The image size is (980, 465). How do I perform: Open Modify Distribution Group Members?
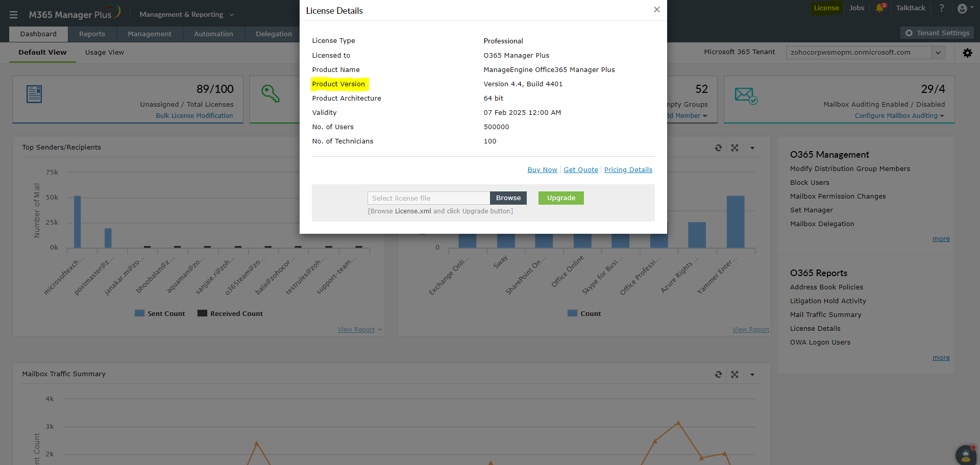850,169
